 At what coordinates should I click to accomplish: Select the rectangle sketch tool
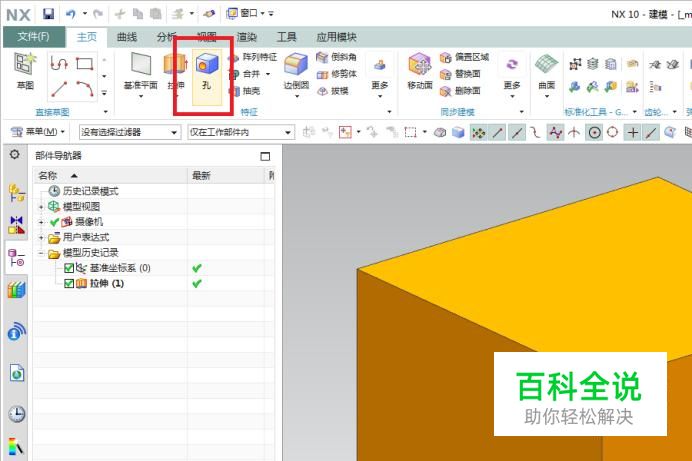(x=84, y=64)
